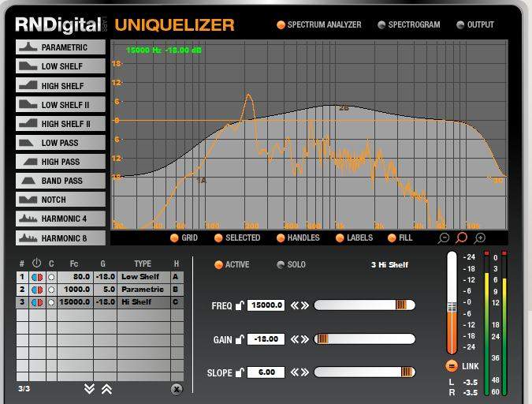This screenshot has height=404, width=532.
Task: Click the GAIN lock icon
Action: [x=240, y=339]
